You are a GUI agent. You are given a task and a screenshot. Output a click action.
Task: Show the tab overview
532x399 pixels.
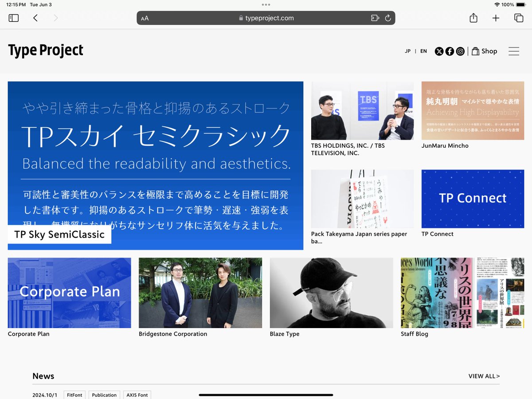[x=518, y=18]
